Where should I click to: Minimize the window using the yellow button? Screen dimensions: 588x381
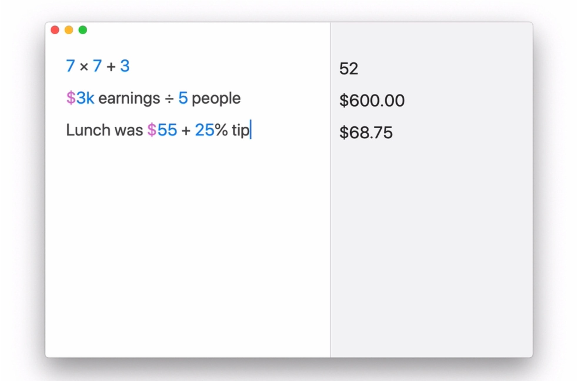pos(69,30)
